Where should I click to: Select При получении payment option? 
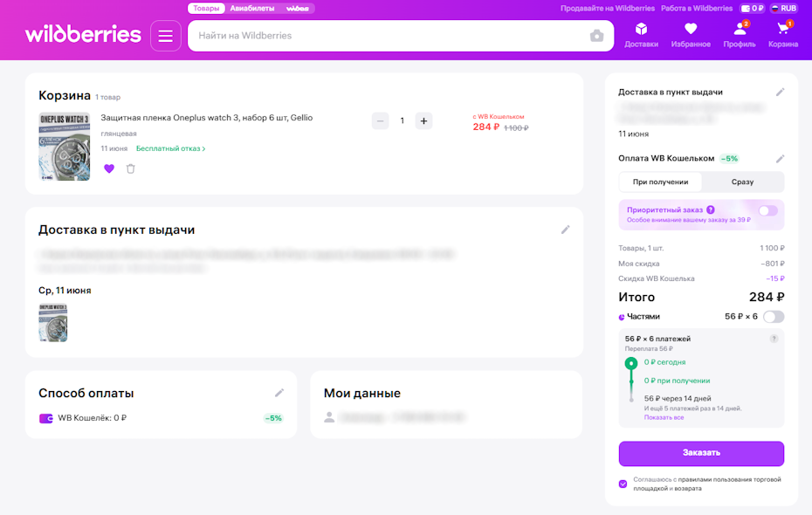(x=660, y=182)
